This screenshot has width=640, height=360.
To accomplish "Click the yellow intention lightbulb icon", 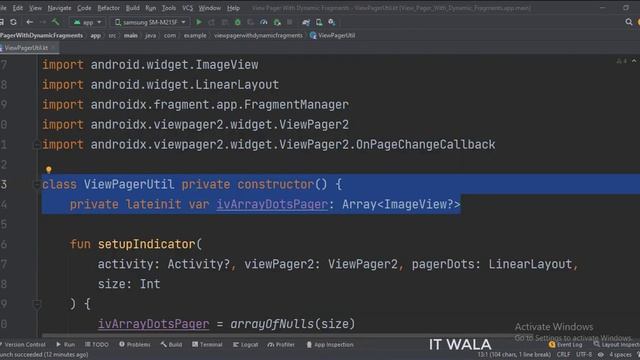I will [x=49, y=169].
